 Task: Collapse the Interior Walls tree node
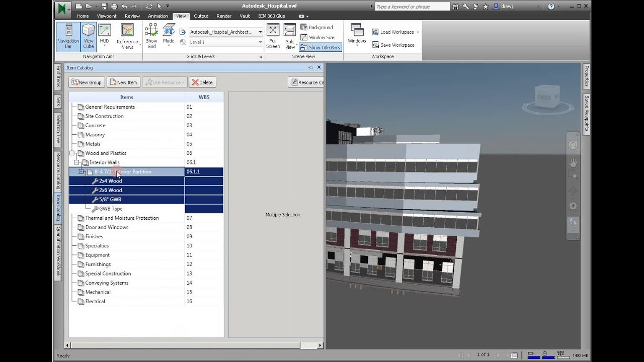point(77,162)
